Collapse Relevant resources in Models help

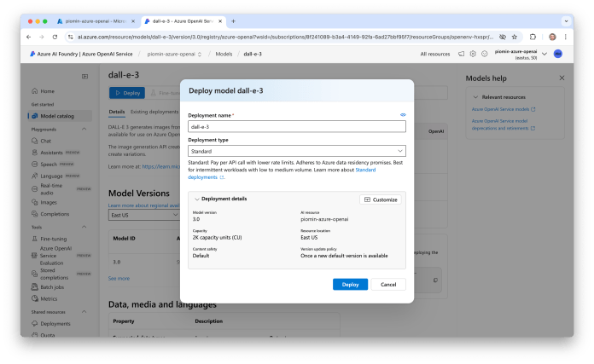click(475, 97)
